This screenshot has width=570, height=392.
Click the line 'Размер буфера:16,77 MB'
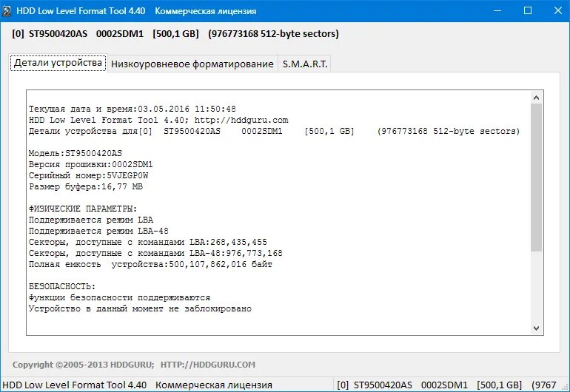86,186
